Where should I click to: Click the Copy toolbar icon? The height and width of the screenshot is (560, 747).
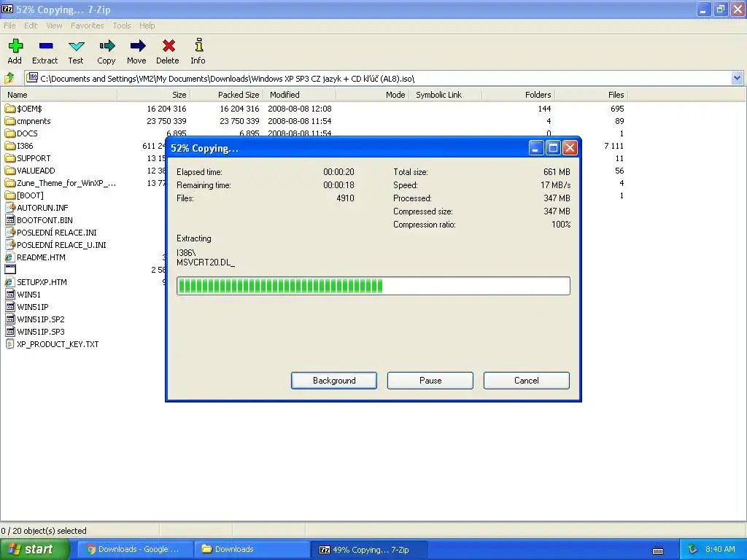[x=107, y=46]
